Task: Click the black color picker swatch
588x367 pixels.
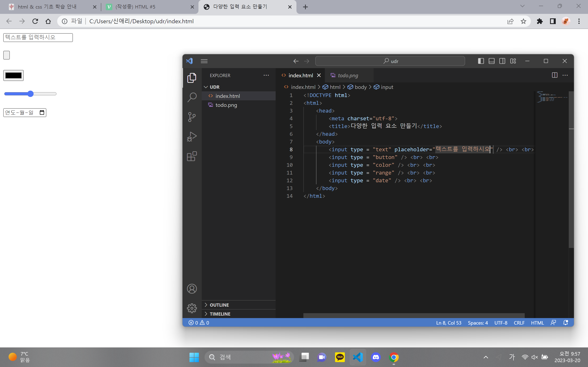Action: pyautogui.click(x=13, y=75)
